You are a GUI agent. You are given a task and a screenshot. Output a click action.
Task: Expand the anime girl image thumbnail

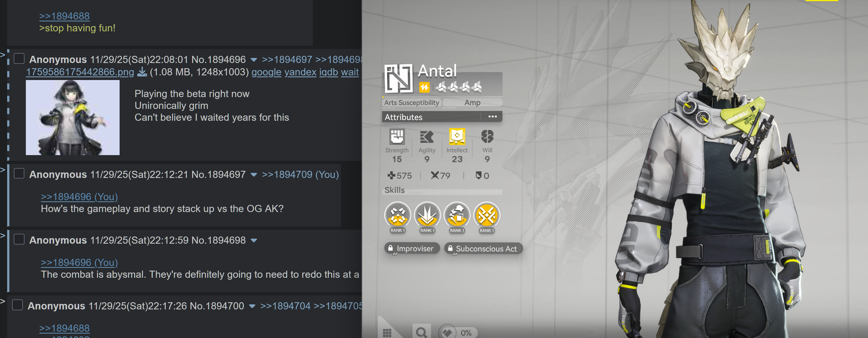point(73,118)
